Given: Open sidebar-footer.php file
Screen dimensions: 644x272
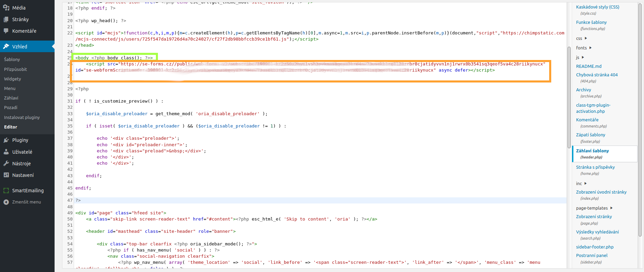Looking at the screenshot, I should [x=595, y=247].
